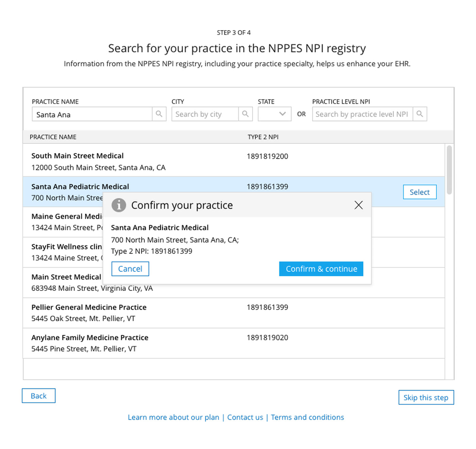Click the practice level NPI search icon
This screenshot has height=449, width=476.
(x=420, y=114)
